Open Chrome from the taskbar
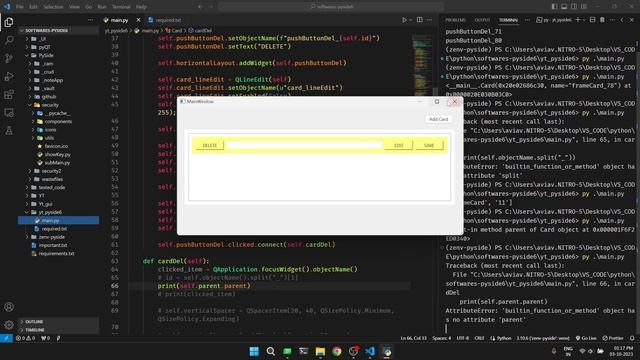Viewport: 640px width, 360px height. click(337, 351)
